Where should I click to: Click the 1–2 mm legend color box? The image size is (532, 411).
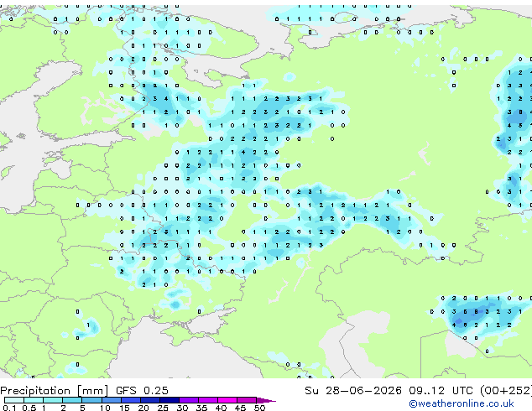click(53, 400)
